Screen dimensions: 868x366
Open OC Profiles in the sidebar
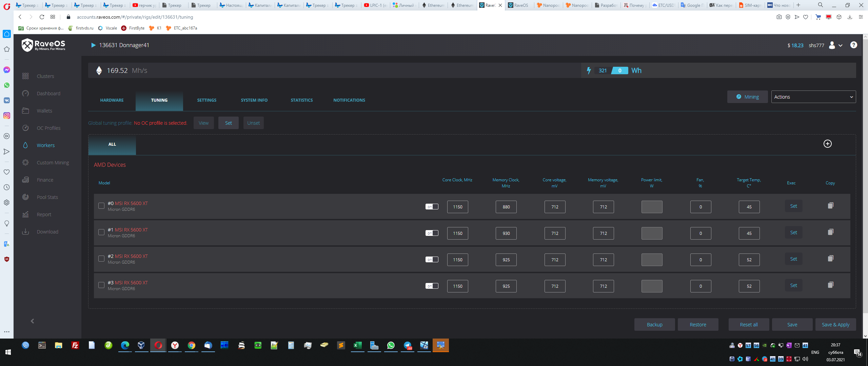pos(48,128)
